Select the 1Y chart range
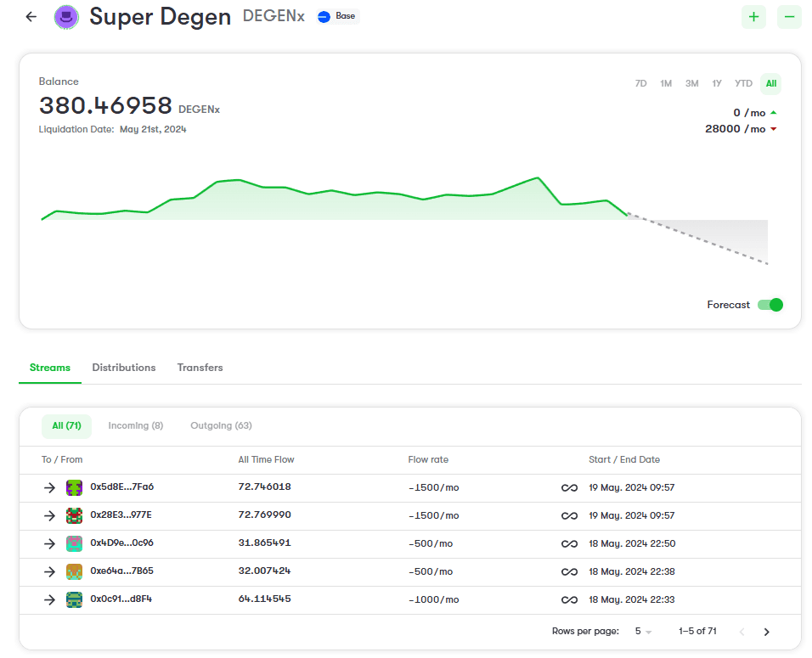Screen dimensions: 812x658 717,83
